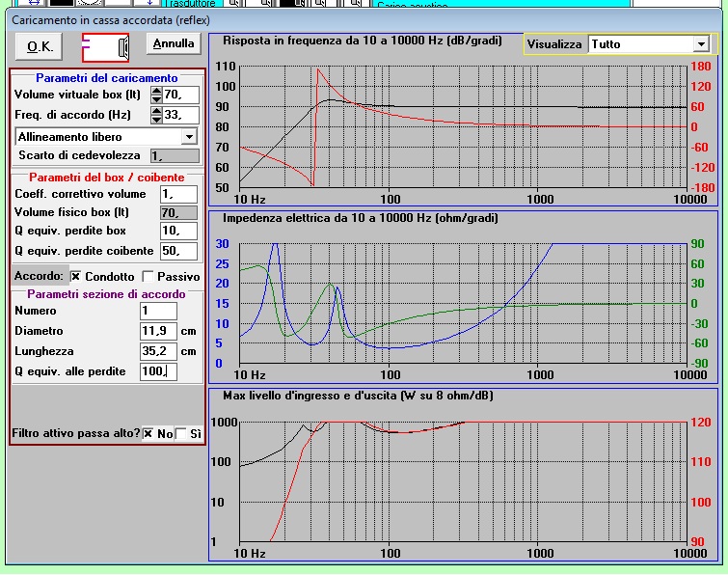The height and width of the screenshot is (575, 728).
Task: Confirm the reflex loading with O.K.
Action: click(x=39, y=46)
